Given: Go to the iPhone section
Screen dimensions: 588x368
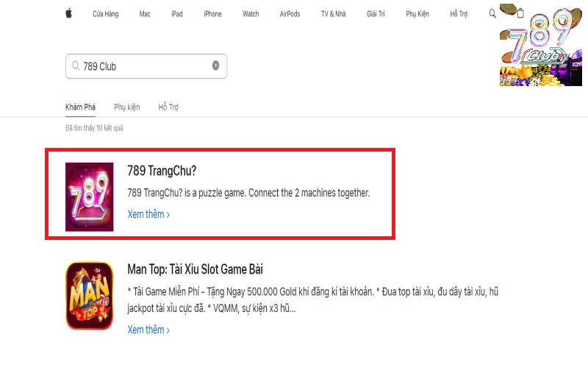Looking at the screenshot, I should 212,14.
